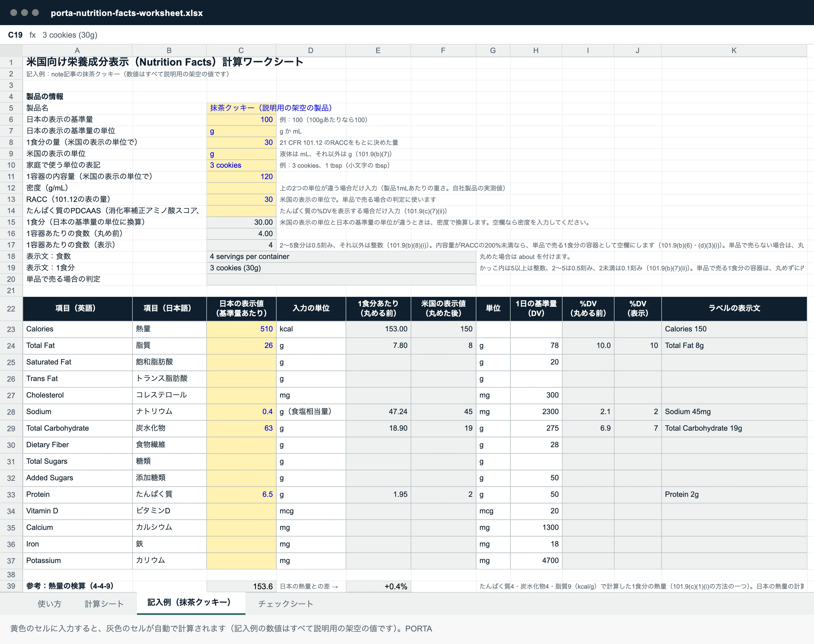
Task: Open the 計算シート tab
Action: 104,604
